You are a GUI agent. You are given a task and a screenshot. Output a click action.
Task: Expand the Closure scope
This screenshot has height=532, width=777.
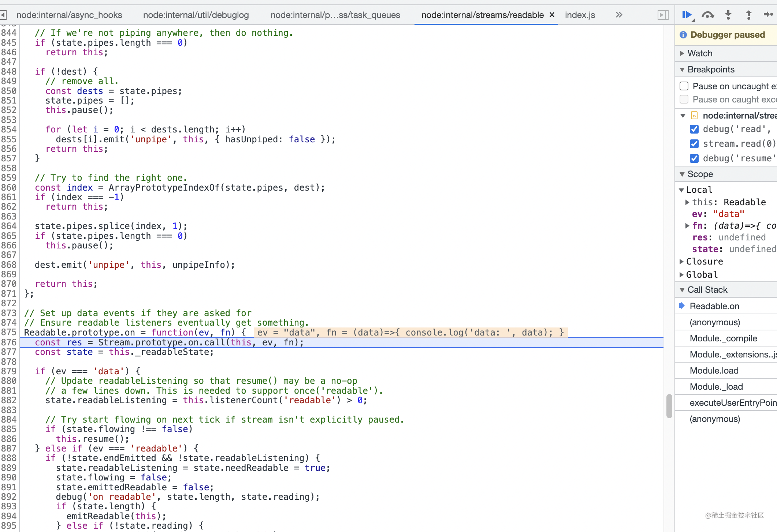pos(681,261)
